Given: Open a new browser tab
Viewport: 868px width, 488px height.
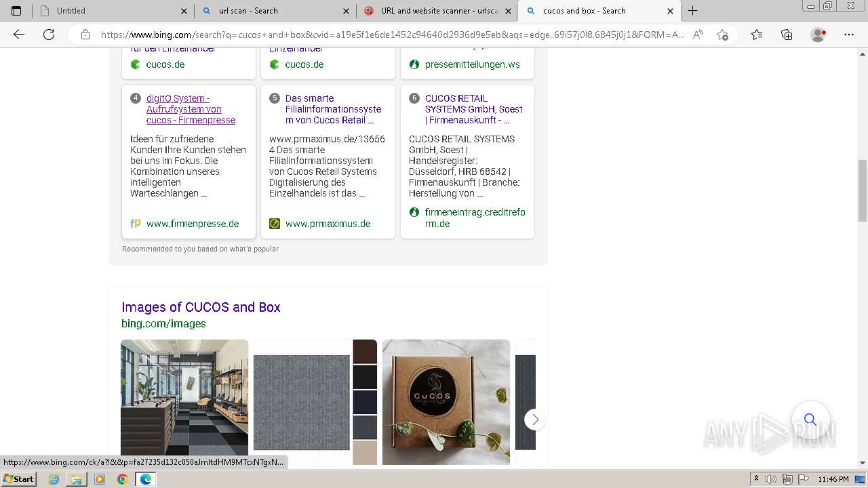Looking at the screenshot, I should click(692, 11).
